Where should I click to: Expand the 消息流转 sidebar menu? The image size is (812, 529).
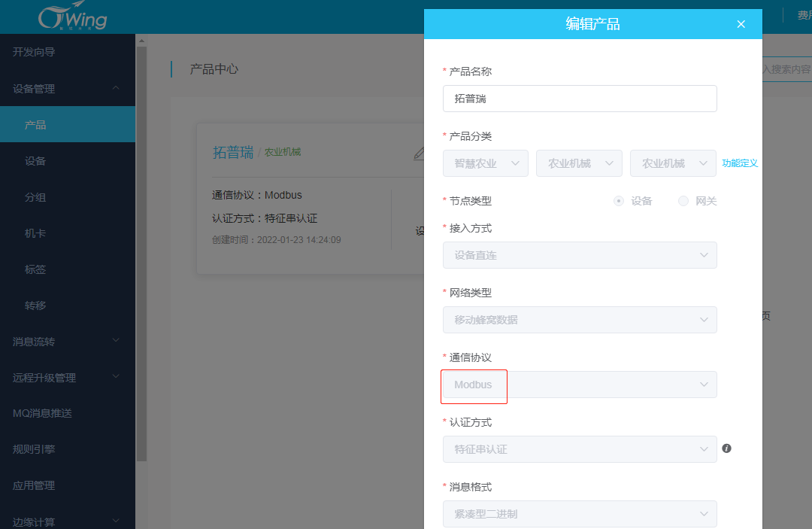pos(68,342)
